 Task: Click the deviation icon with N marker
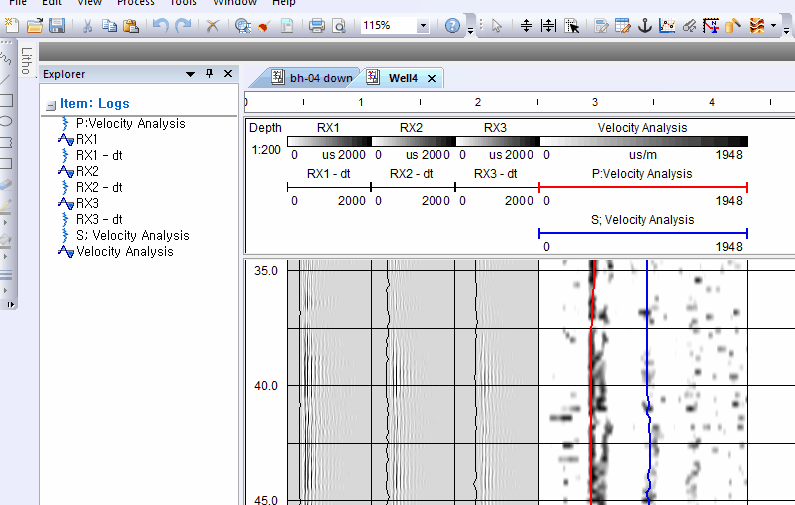[x=711, y=25]
